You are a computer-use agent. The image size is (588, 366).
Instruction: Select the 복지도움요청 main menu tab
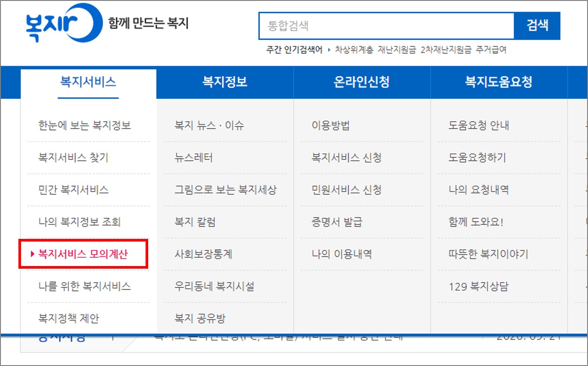click(x=499, y=82)
